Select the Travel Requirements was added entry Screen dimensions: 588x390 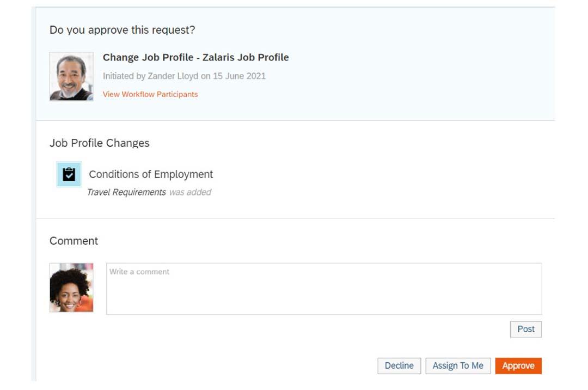[x=149, y=192]
